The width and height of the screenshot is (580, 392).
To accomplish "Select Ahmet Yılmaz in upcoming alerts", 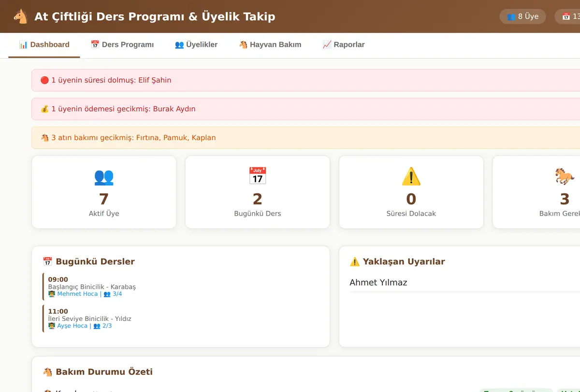I will (x=378, y=283).
